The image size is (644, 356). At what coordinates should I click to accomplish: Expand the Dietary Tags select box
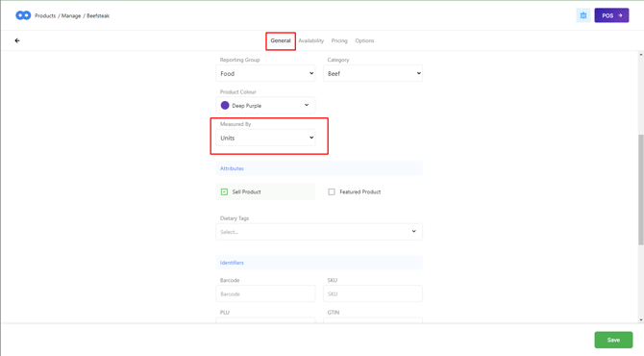pyautogui.click(x=319, y=232)
